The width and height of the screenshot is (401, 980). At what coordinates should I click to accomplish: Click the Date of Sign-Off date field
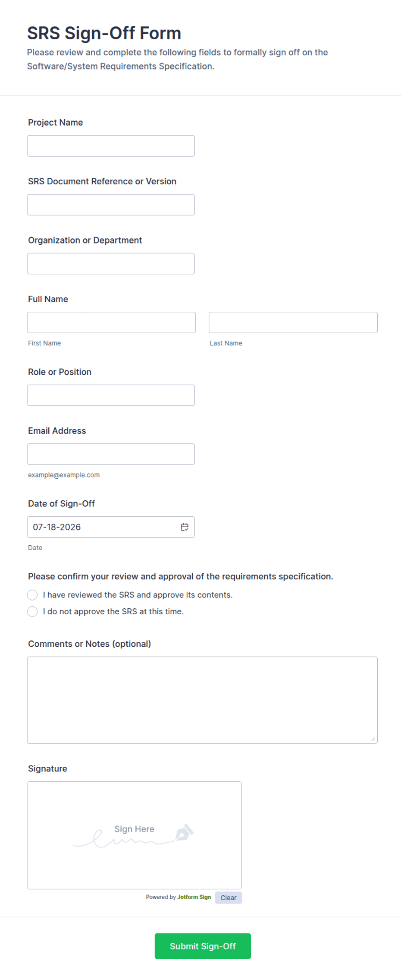[111, 527]
